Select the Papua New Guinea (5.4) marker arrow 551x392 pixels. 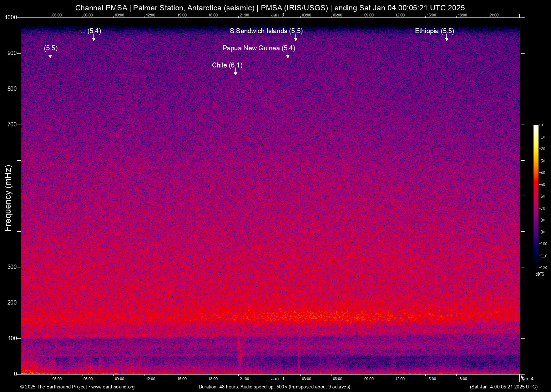[x=288, y=56]
